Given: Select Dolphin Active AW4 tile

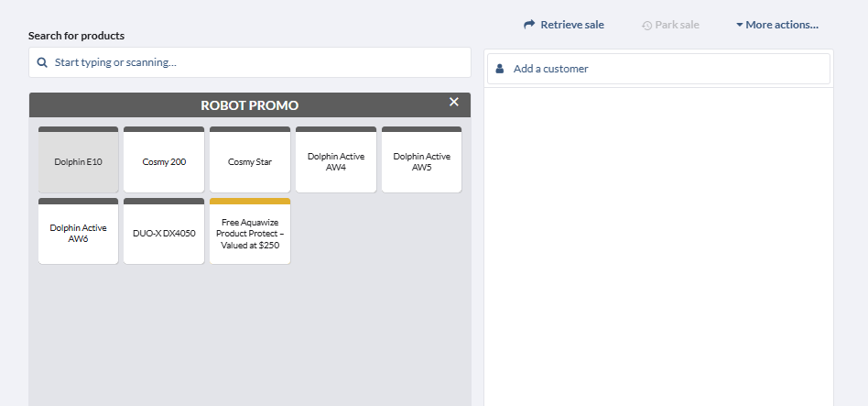Looking at the screenshot, I should pos(336,159).
